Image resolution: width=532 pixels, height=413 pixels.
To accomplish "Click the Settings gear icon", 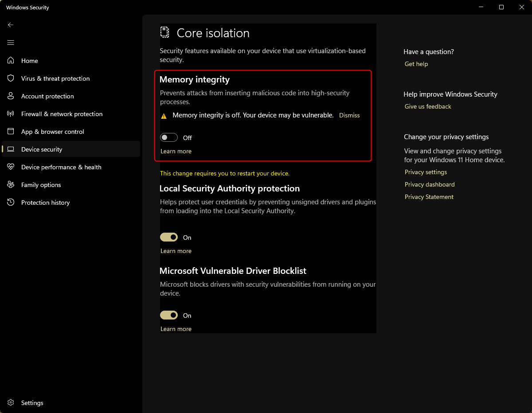I will [11, 403].
